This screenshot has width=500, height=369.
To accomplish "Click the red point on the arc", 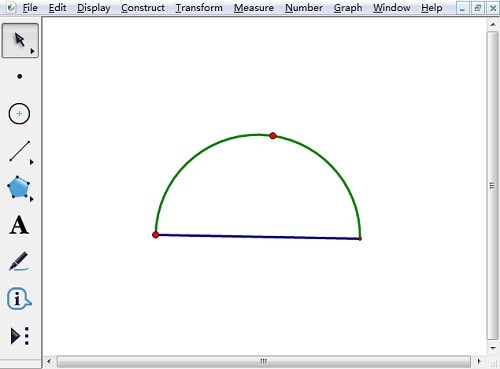I will click(x=273, y=136).
